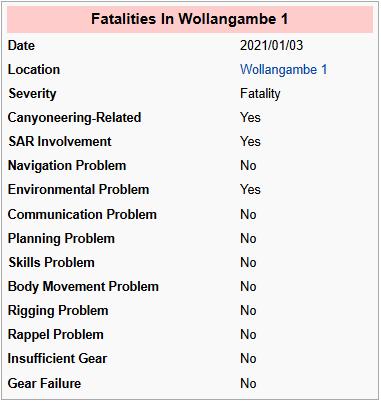Click the SAR Involvement label

point(60,141)
